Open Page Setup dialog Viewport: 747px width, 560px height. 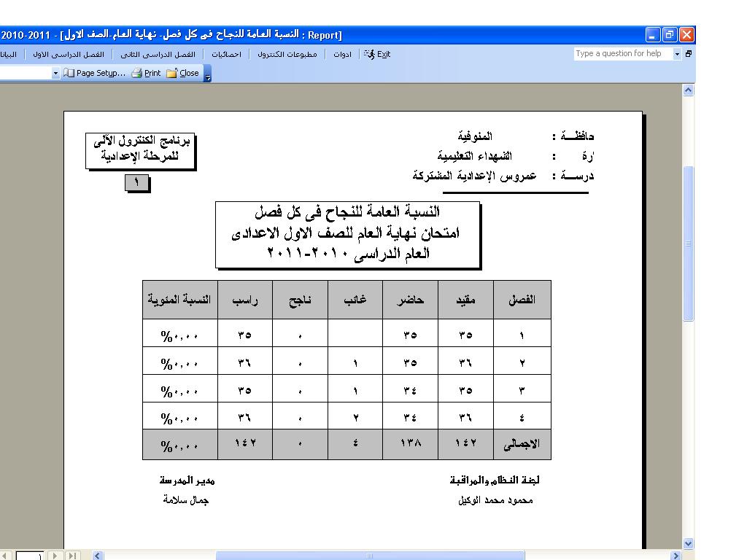pyautogui.click(x=95, y=73)
